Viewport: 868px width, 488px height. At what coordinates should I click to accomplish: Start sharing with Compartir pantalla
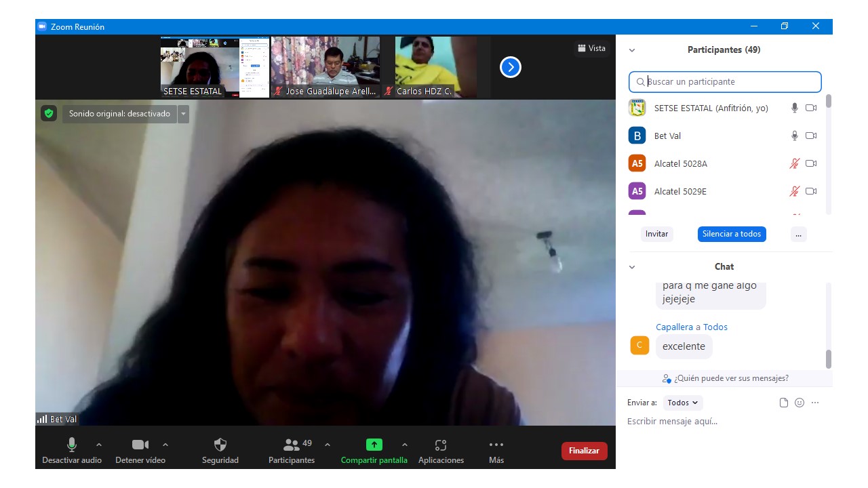[374, 451]
